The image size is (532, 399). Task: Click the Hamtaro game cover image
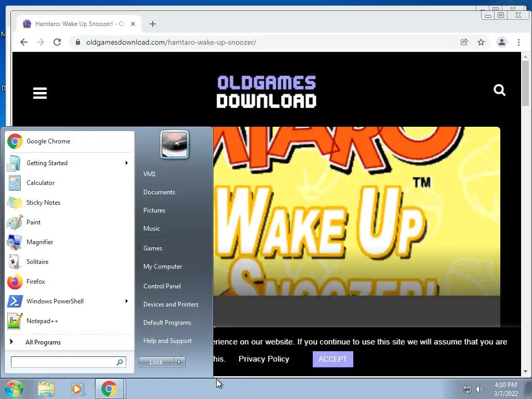(356, 211)
